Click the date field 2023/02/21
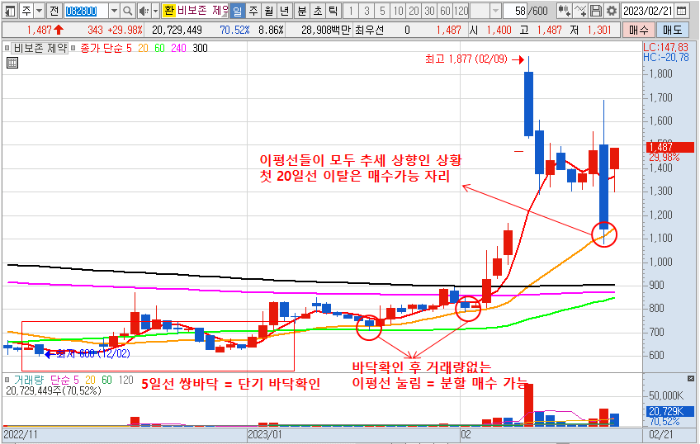Viewport: 700px width, 444px height. click(x=647, y=11)
